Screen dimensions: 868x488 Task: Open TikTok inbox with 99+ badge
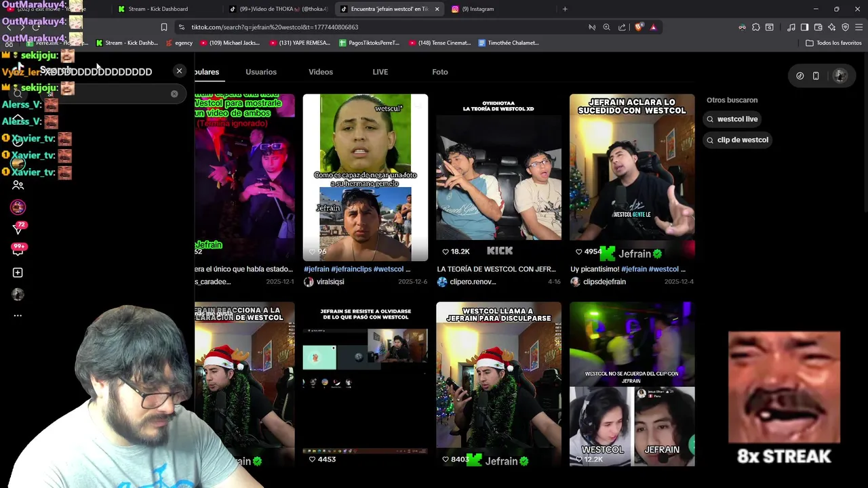pyautogui.click(x=18, y=249)
